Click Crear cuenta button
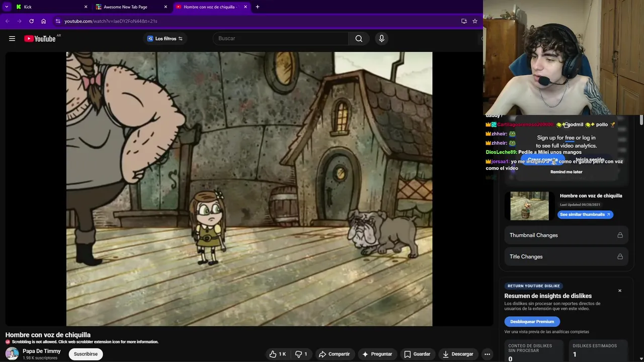The width and height of the screenshot is (644, 362). (542, 159)
